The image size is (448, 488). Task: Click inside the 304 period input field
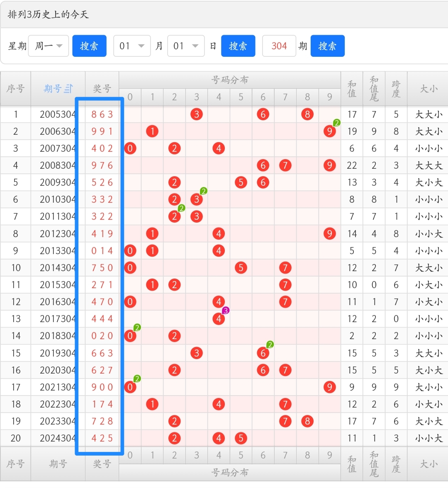[279, 46]
